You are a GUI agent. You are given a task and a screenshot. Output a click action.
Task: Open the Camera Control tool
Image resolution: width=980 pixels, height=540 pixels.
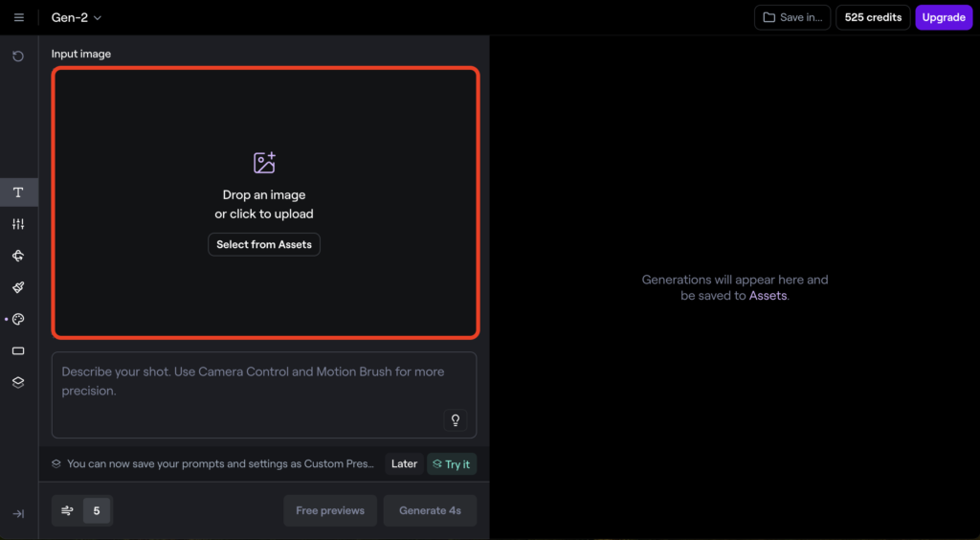point(18,256)
